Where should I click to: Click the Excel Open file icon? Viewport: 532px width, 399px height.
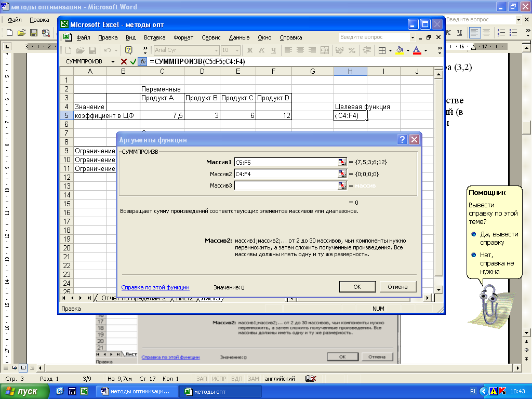pos(80,50)
